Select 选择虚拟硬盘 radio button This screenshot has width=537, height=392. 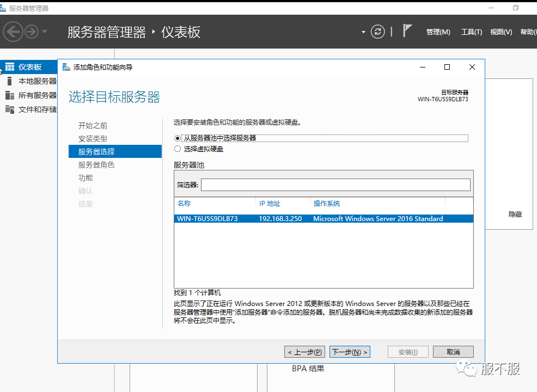(x=178, y=149)
